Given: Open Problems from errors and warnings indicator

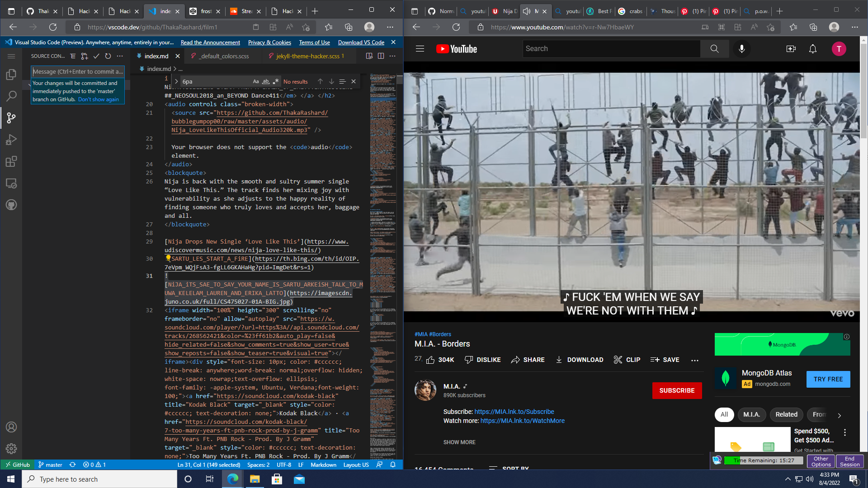Looking at the screenshot, I should pyautogui.click(x=94, y=465).
